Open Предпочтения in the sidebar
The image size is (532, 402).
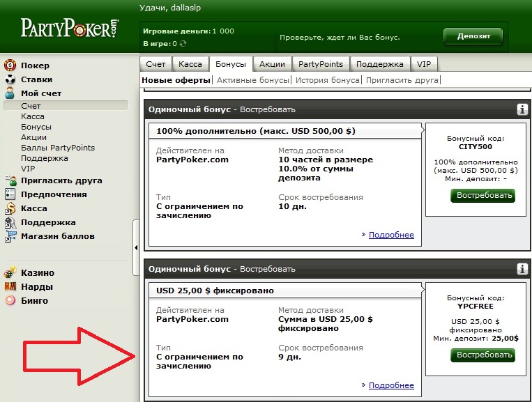tap(54, 194)
